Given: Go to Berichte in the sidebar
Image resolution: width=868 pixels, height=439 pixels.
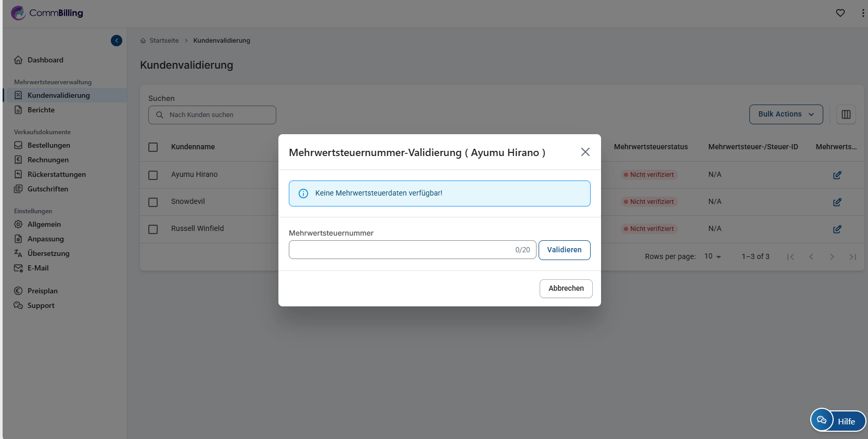Looking at the screenshot, I should pos(41,110).
